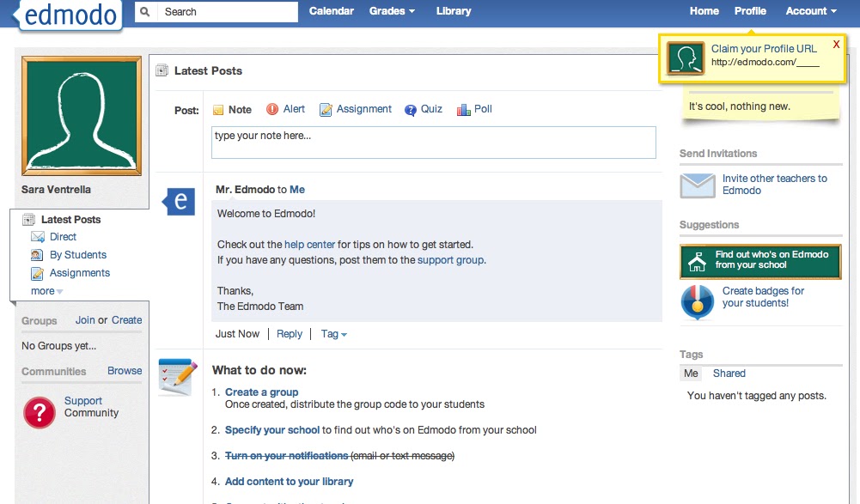The width and height of the screenshot is (860, 504).
Task: Go to the Profile menu item
Action: click(750, 11)
